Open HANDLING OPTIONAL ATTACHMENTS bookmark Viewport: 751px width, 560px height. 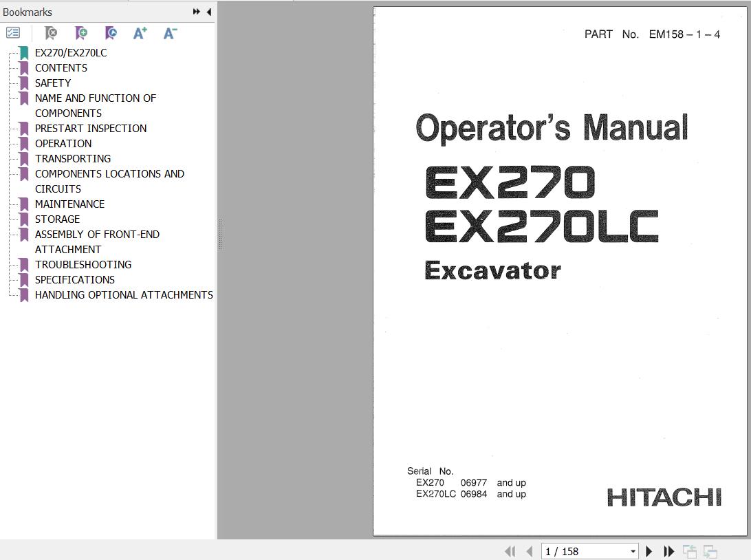[124, 295]
